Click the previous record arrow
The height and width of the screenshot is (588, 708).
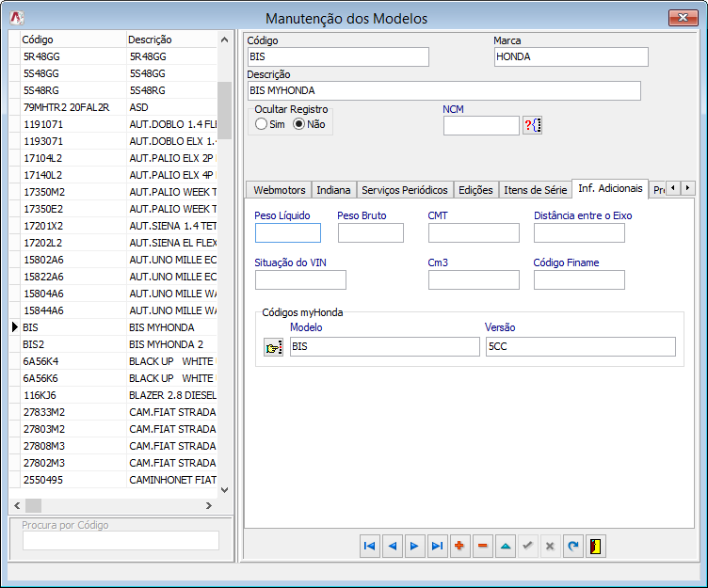tap(392, 547)
